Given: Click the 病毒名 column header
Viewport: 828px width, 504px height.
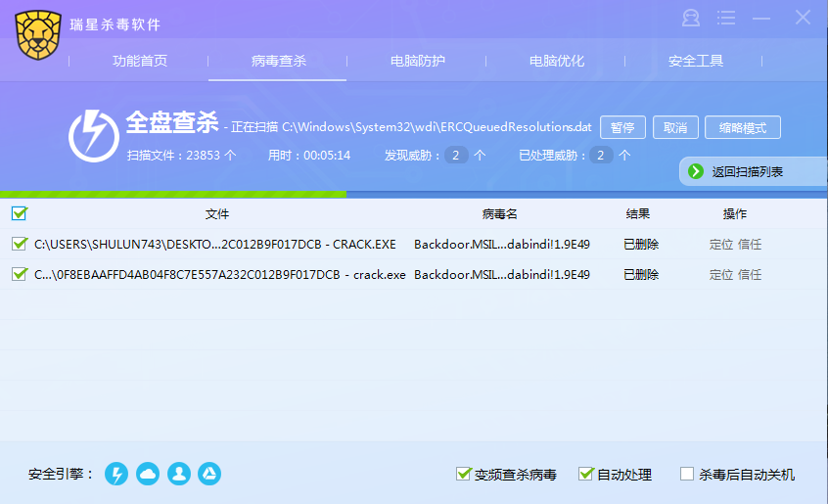Looking at the screenshot, I should coord(499,213).
